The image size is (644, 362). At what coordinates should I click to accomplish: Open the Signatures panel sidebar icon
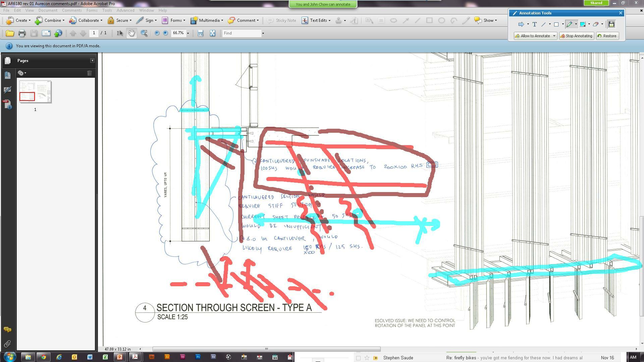tap(8, 90)
